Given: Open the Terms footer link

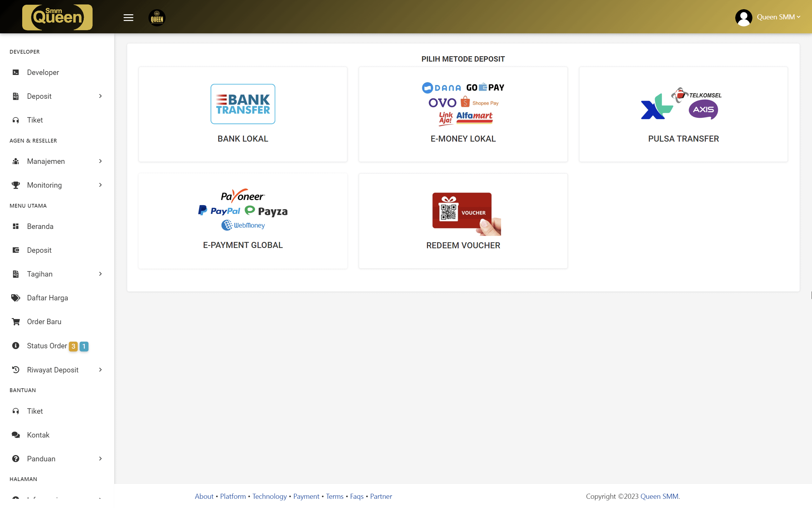Looking at the screenshot, I should 335,497.
